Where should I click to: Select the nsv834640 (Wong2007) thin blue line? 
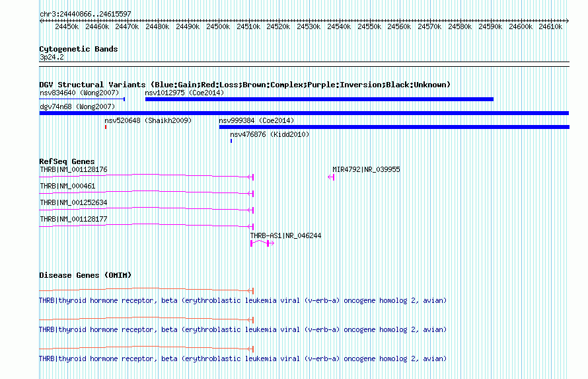[82, 99]
